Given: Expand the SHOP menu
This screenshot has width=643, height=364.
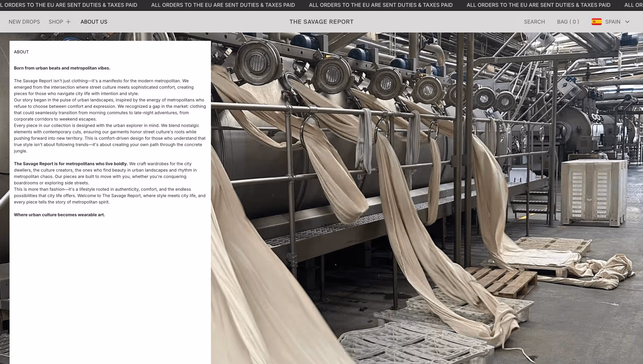Looking at the screenshot, I should [x=56, y=22].
